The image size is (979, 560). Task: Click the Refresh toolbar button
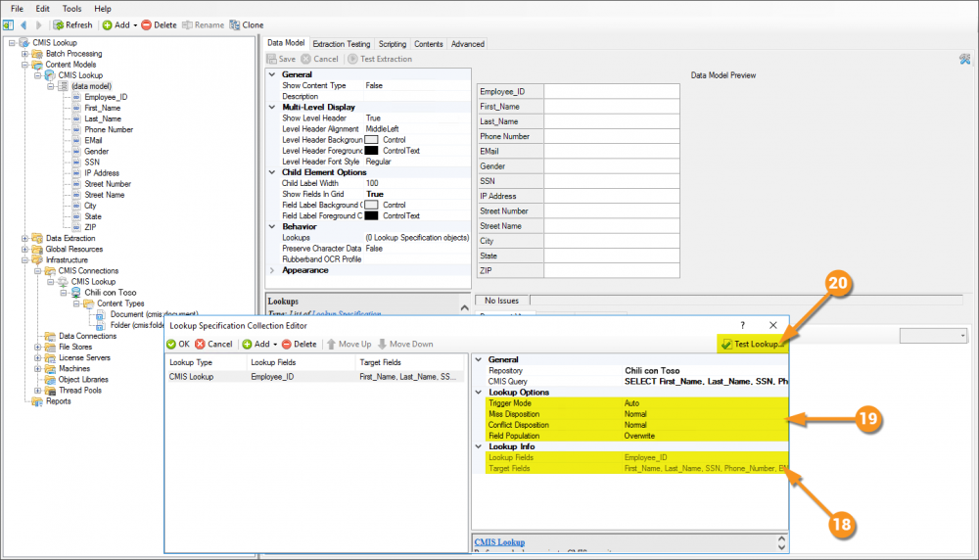[73, 25]
